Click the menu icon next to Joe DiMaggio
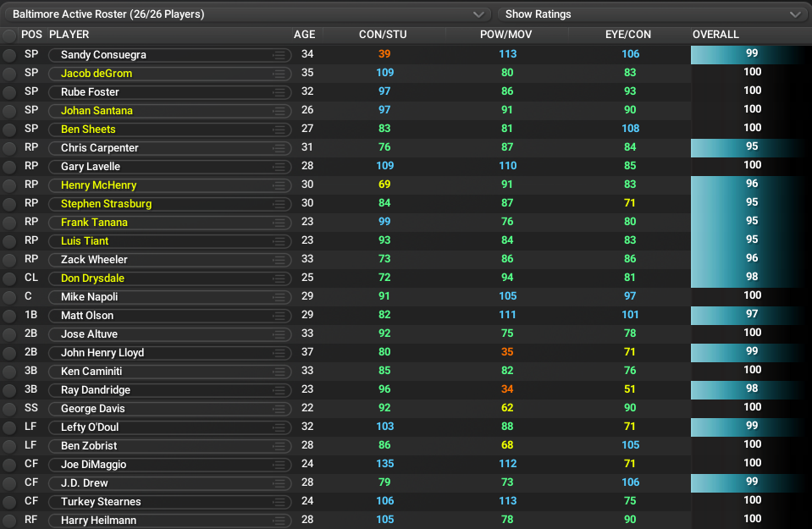812x529 pixels. tap(279, 465)
